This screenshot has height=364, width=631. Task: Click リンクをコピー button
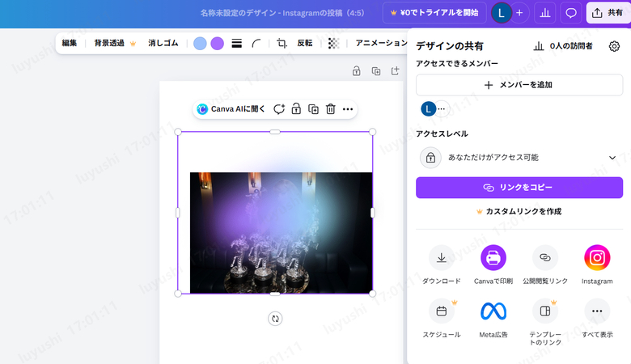tap(519, 188)
